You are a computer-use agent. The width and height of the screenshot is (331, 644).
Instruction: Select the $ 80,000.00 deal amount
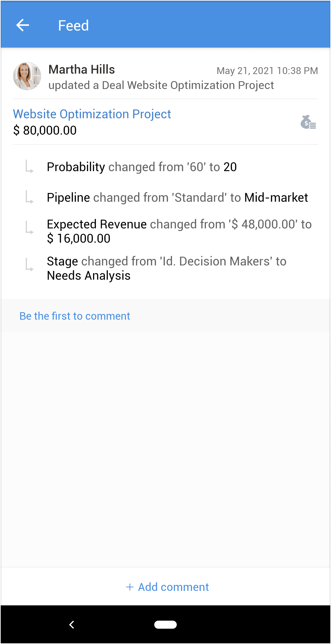click(x=45, y=130)
